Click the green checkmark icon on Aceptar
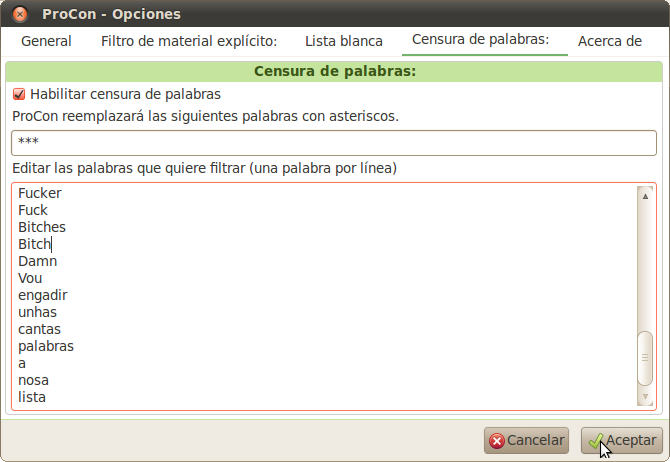 595,441
